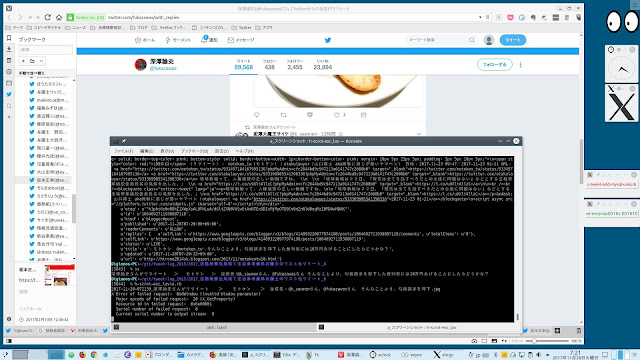Open Downloads panel icon in sidebar
Viewport: 640px width, 360px height.
pyautogui.click(x=9, y=49)
